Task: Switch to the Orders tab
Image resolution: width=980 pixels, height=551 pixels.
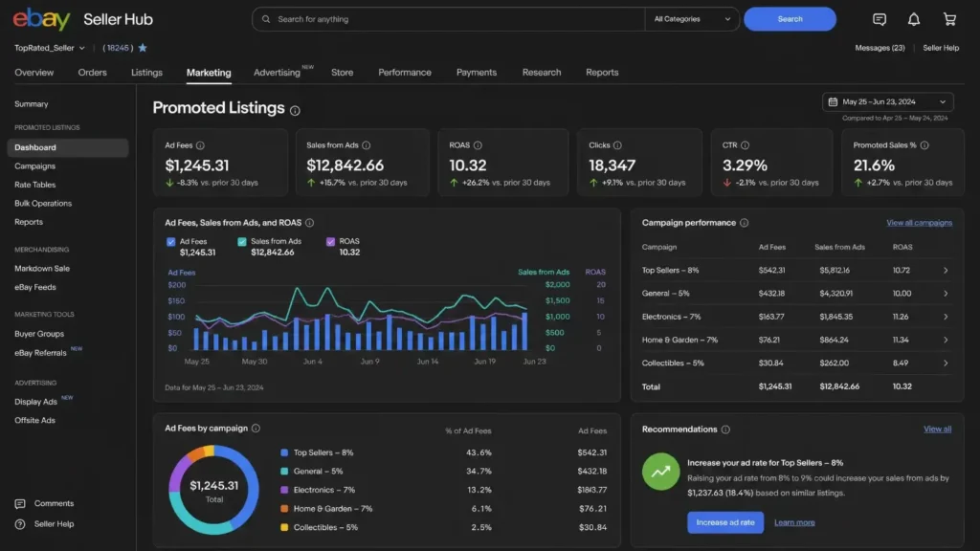Action: 93,73
